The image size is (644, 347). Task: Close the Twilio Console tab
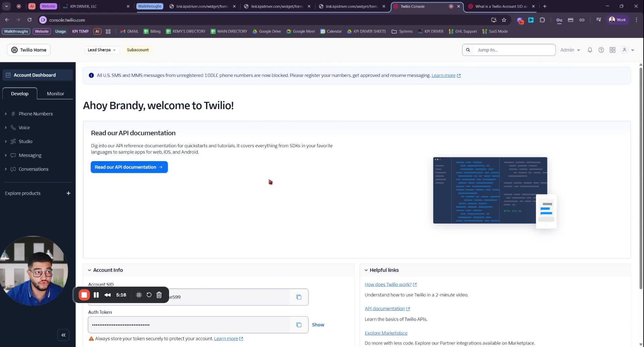(x=459, y=6)
